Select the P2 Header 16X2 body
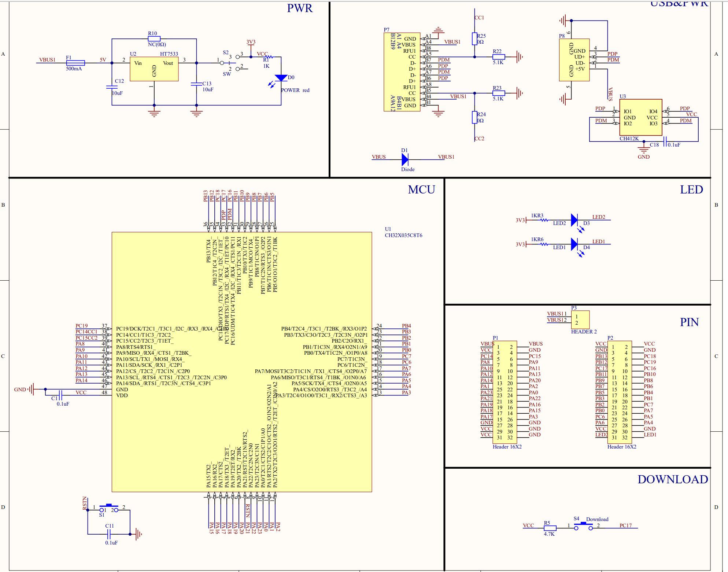The width and height of the screenshot is (728, 572). click(620, 392)
